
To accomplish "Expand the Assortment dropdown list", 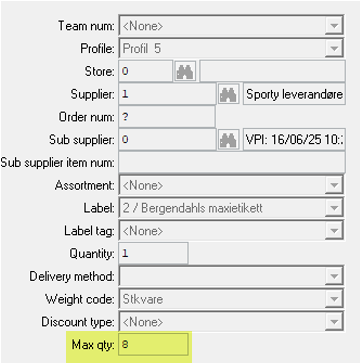I will pyautogui.click(x=333, y=185).
